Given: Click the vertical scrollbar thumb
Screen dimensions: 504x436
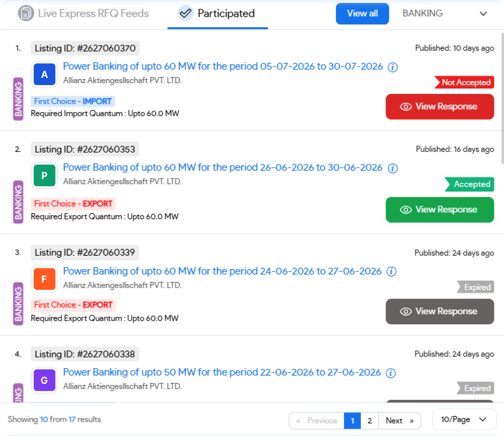Looking at the screenshot, I should tap(503, 98).
